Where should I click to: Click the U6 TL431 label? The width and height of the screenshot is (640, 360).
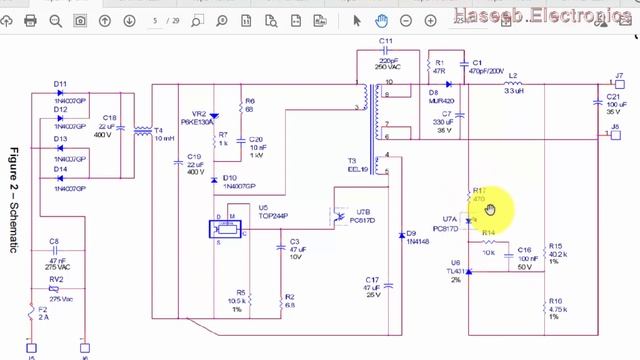(456, 271)
